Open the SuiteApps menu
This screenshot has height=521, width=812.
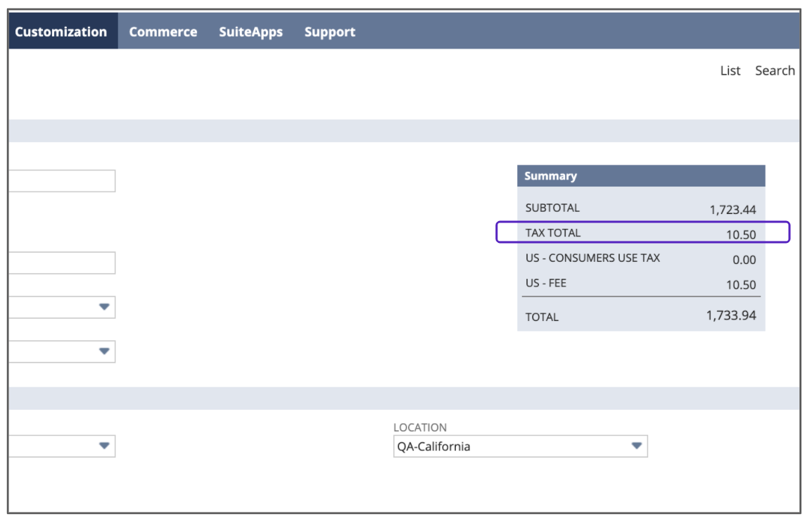point(250,32)
